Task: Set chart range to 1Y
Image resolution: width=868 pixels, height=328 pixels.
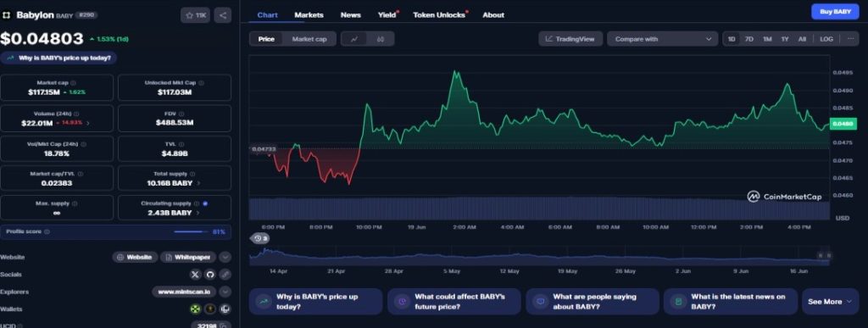Action: pyautogui.click(x=785, y=39)
